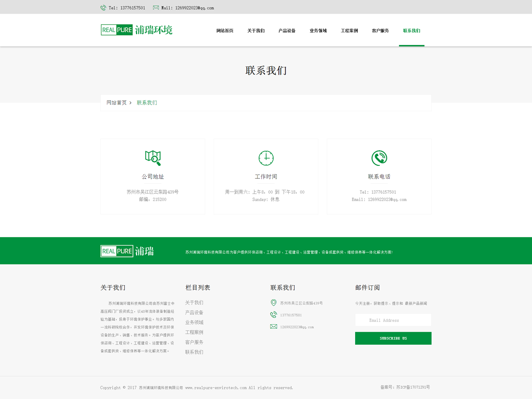The image size is (532, 399).
Task: Open 客户服务 link in footer column list
Action: (194, 342)
